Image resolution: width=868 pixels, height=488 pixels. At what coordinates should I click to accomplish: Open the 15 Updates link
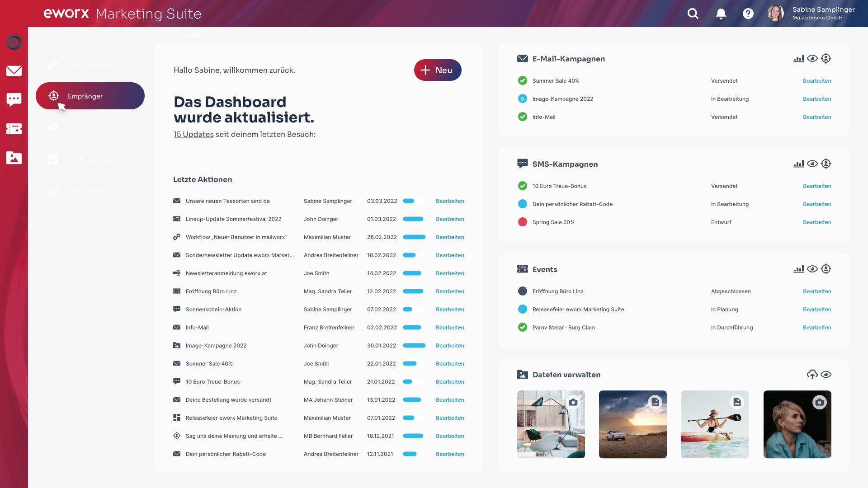[193, 135]
